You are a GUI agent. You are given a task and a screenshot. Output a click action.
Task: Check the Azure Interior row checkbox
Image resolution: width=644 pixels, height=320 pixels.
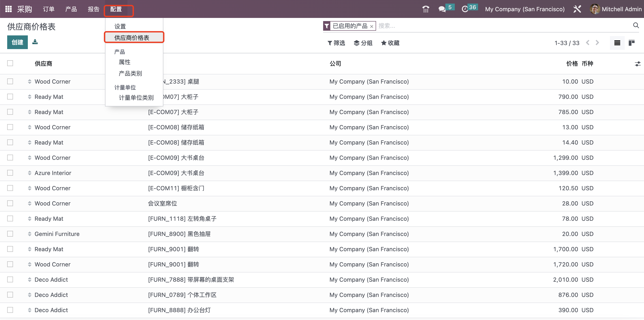coord(10,173)
